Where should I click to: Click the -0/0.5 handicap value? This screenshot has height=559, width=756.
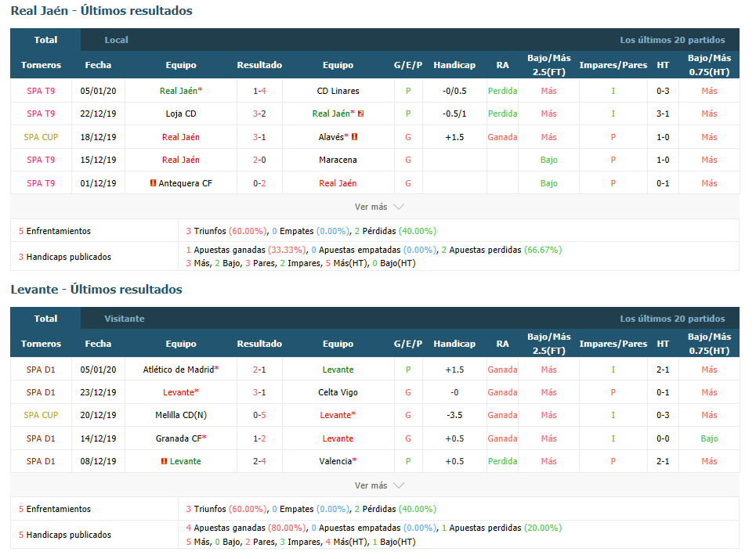coord(454,91)
